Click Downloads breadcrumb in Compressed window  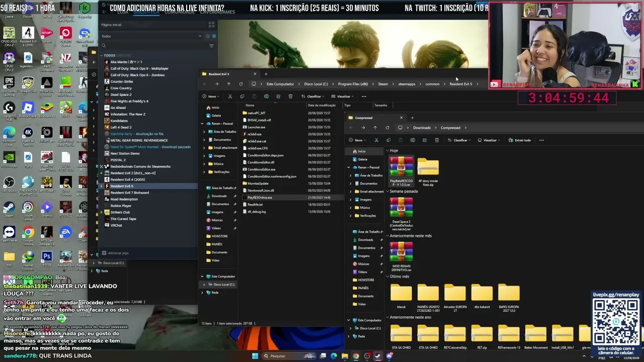[422, 128]
